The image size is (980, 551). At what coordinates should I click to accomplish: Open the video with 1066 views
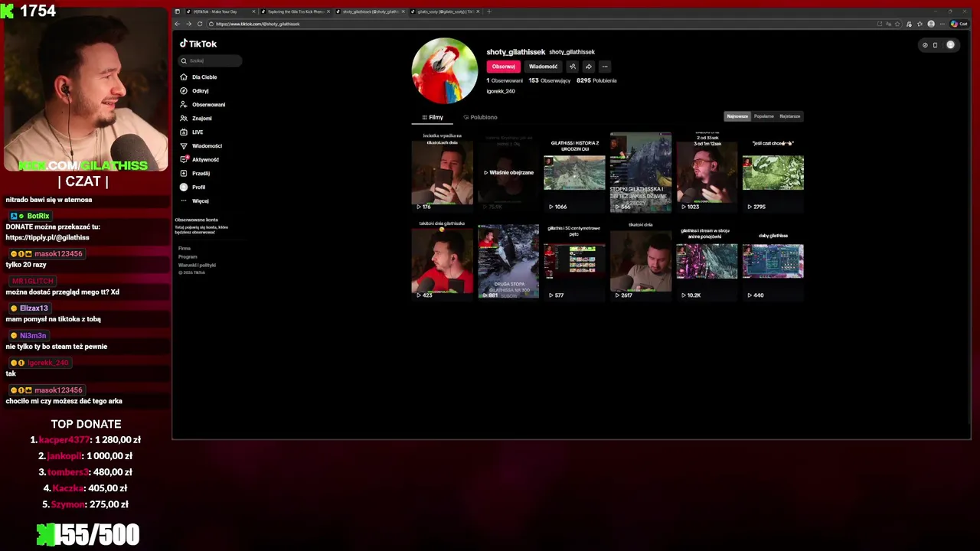574,172
